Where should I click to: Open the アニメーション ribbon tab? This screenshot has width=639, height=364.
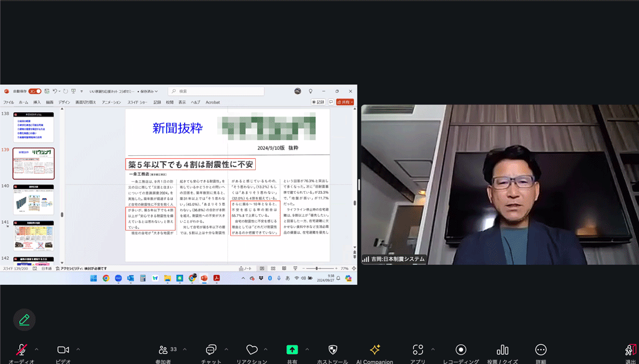tap(111, 102)
